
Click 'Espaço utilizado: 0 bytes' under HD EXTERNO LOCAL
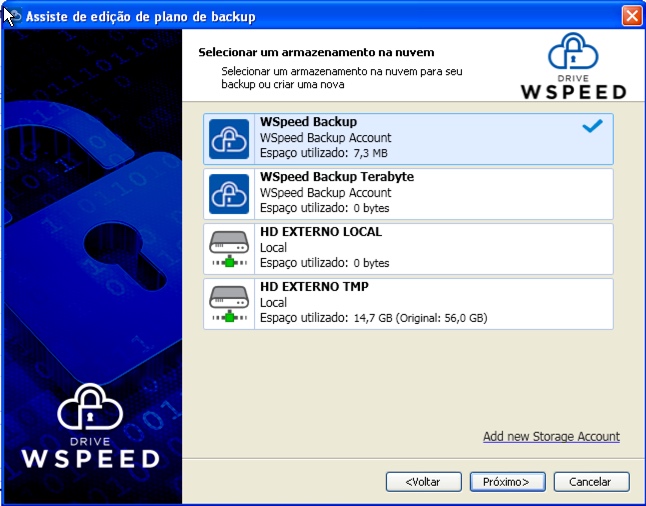click(324, 263)
